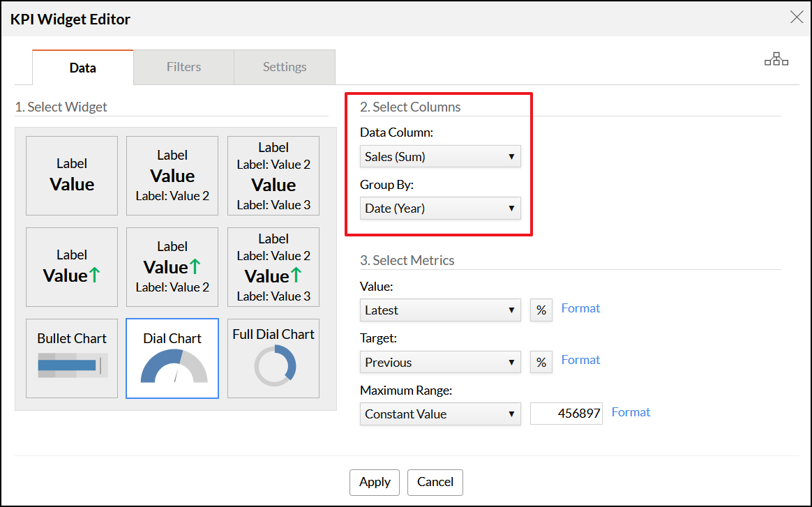
Task: Open Maximum Range dropdown
Action: [440, 414]
